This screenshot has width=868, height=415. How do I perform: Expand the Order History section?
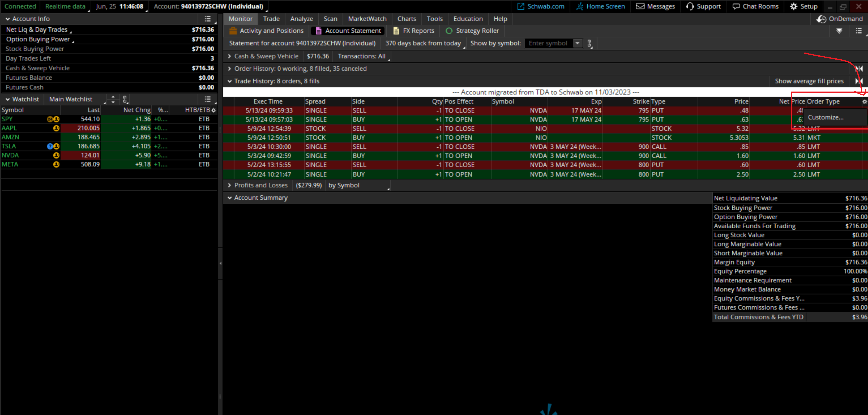230,69
